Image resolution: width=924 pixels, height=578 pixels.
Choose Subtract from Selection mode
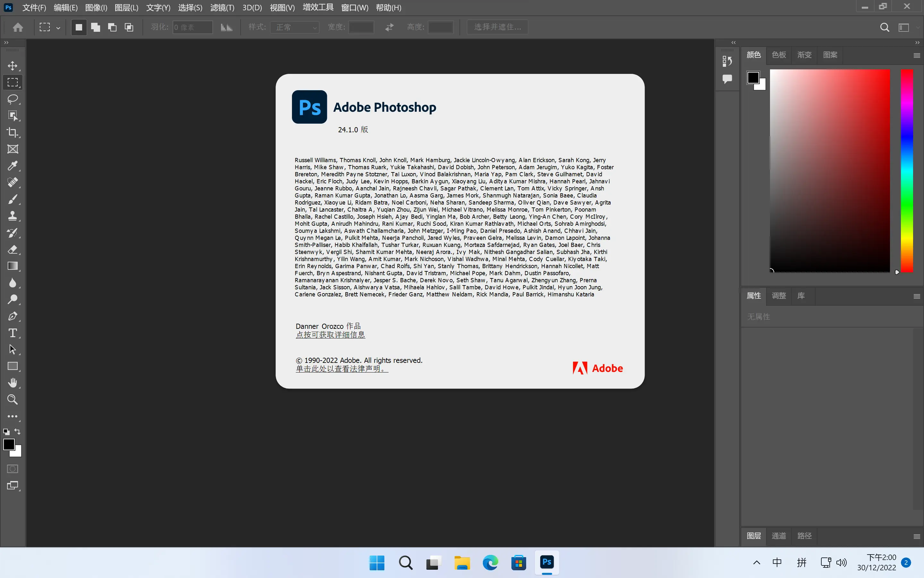pos(112,27)
